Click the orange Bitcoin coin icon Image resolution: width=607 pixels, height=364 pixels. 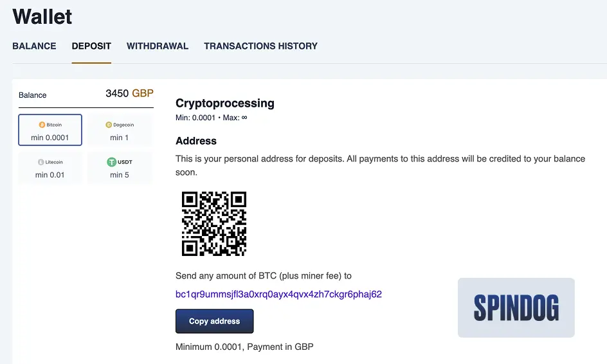[x=42, y=125]
